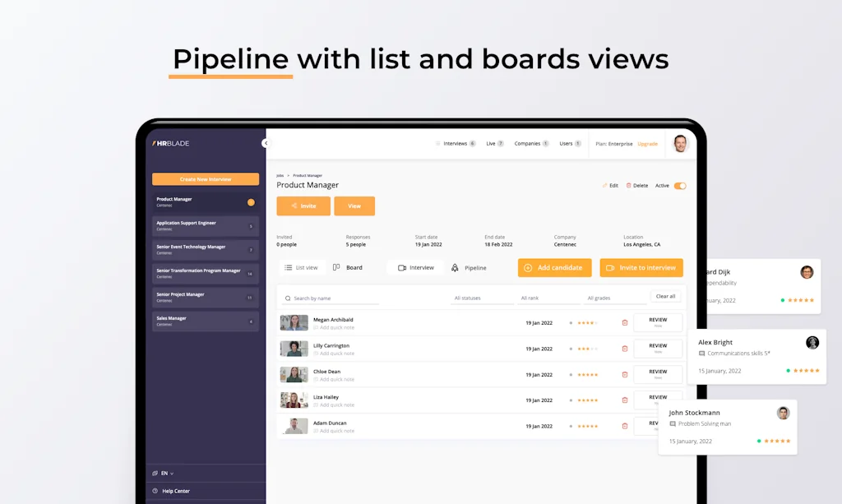
Task: Open the user profile avatar
Action: click(680, 143)
